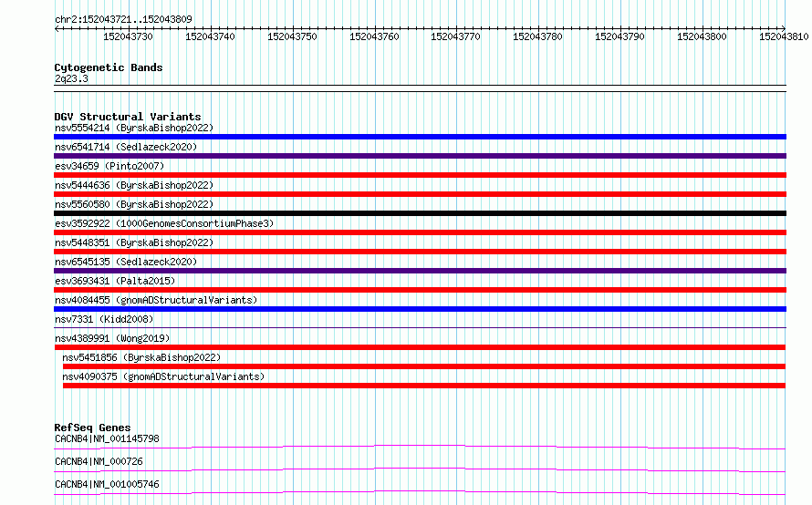Select the thin purple line under nsv7331
The height and width of the screenshot is (505, 812).
(420, 327)
